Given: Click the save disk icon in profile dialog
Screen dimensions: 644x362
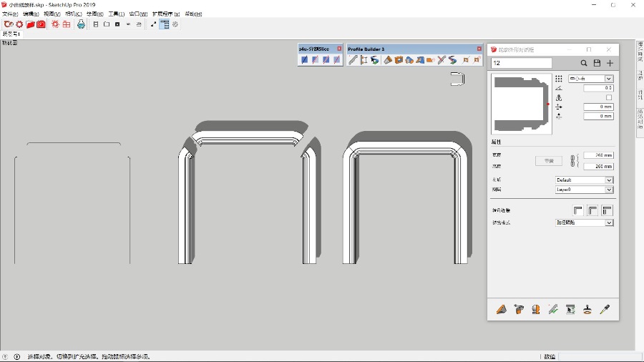Looking at the screenshot, I should [597, 63].
